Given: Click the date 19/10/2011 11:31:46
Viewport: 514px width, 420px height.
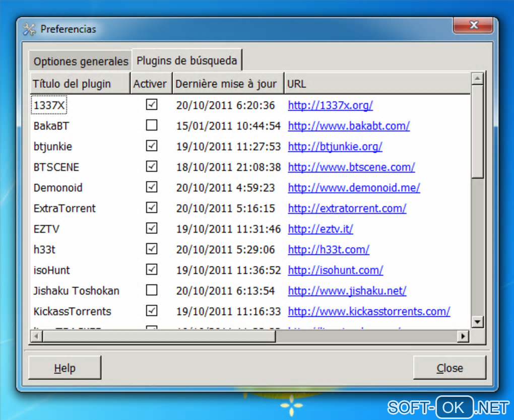Looking at the screenshot, I should 228,229.
